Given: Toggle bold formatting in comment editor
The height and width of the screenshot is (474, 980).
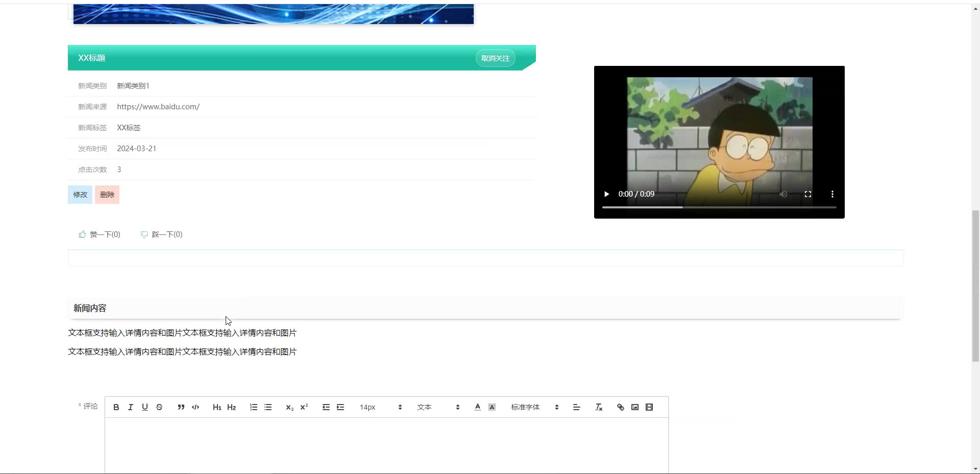Looking at the screenshot, I should coord(116,407).
